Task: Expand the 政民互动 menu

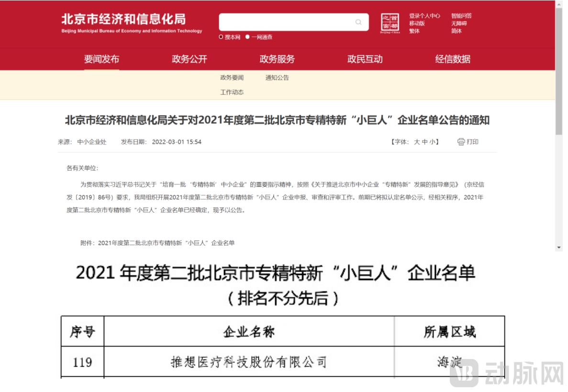Action: (x=365, y=59)
